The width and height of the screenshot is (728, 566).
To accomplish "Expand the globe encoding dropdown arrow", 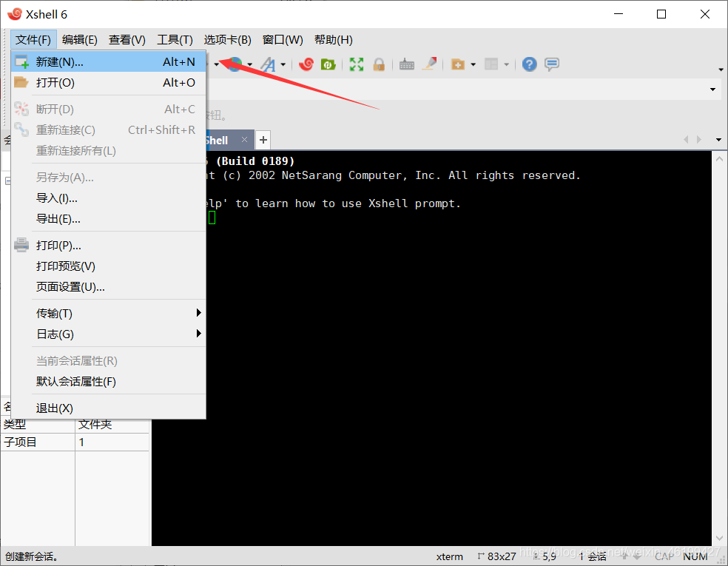I will click(x=250, y=64).
